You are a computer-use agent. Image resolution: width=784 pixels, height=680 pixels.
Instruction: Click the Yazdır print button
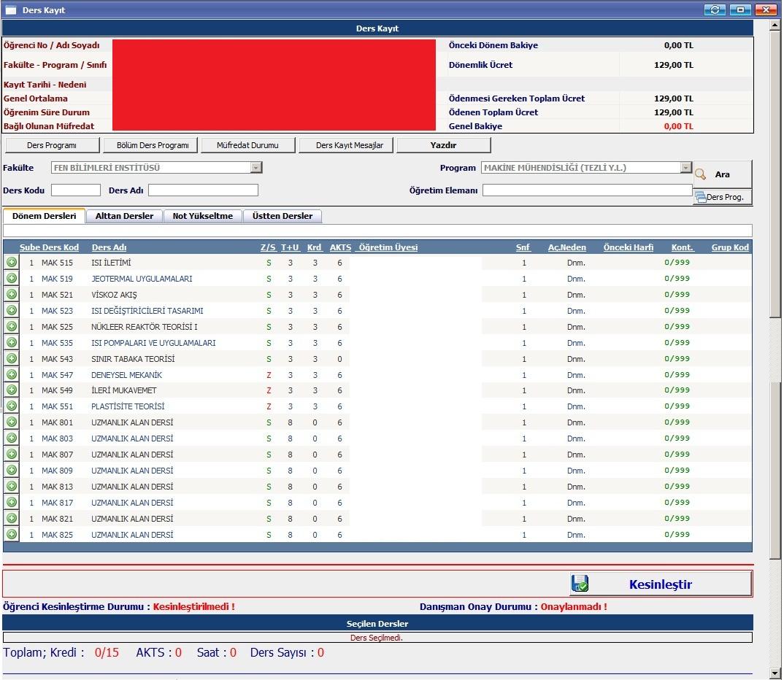[x=444, y=145]
